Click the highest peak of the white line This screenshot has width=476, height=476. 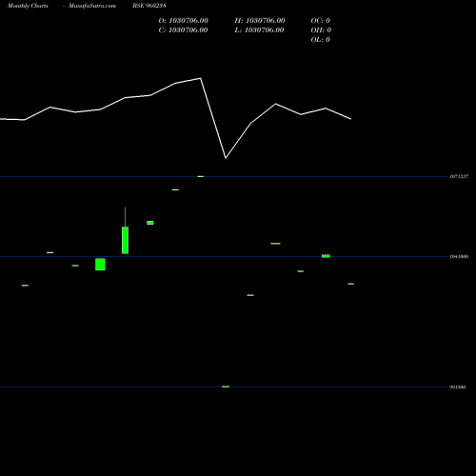200,78
